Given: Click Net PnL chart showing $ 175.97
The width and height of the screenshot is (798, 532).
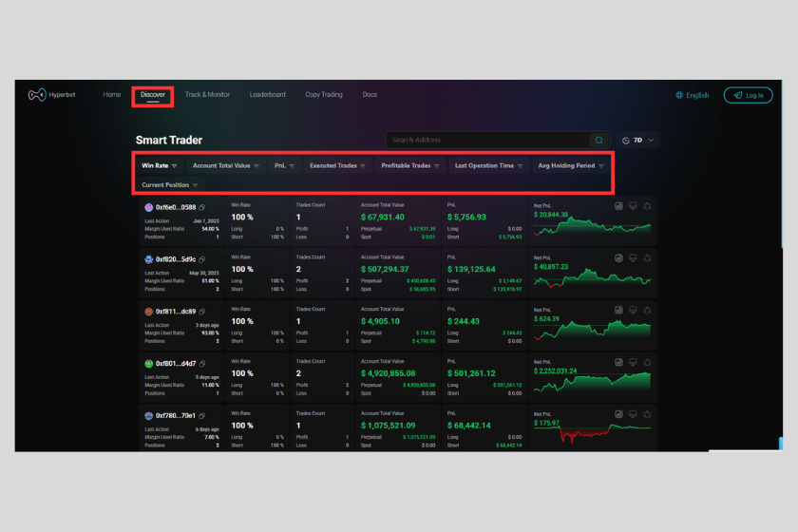Looking at the screenshot, I should [x=593, y=434].
